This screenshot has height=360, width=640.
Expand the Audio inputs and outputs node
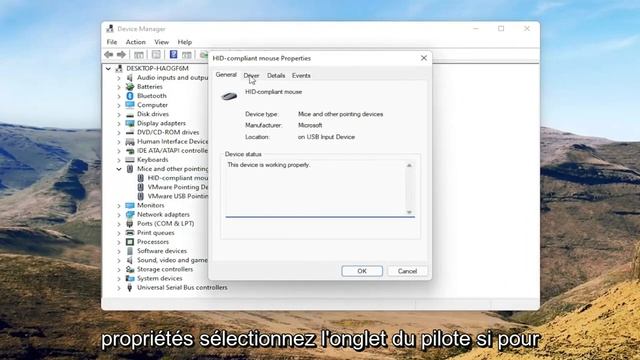click(x=119, y=78)
